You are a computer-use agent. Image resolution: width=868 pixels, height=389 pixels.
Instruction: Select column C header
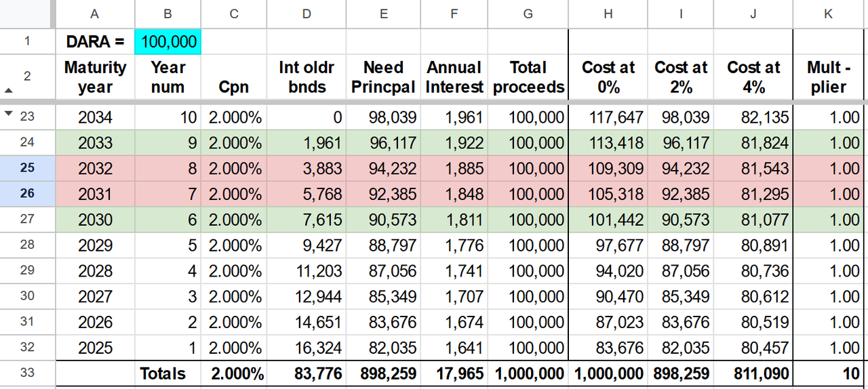click(x=234, y=14)
